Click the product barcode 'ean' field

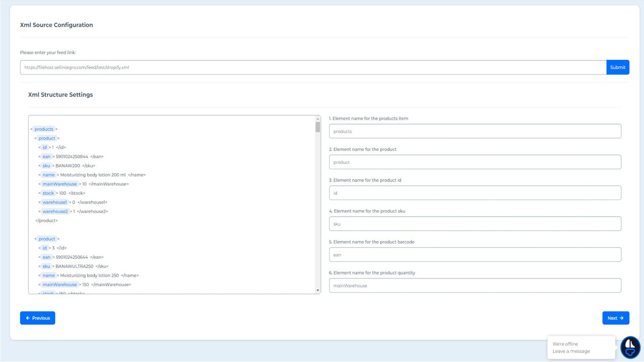(475, 254)
